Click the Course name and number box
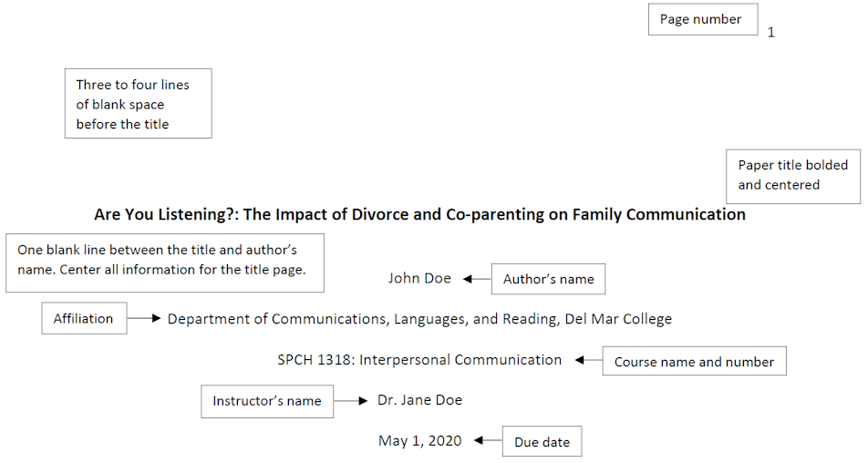Viewport: 868px width, 463px height. click(x=694, y=361)
